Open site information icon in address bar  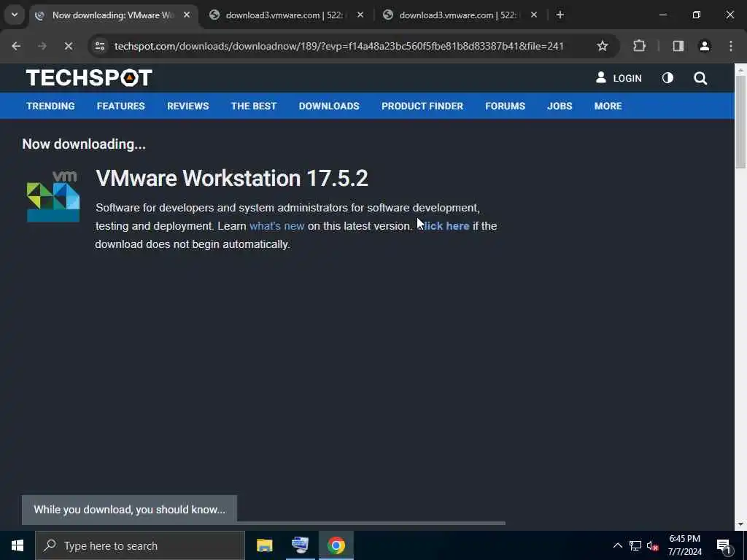click(x=100, y=46)
